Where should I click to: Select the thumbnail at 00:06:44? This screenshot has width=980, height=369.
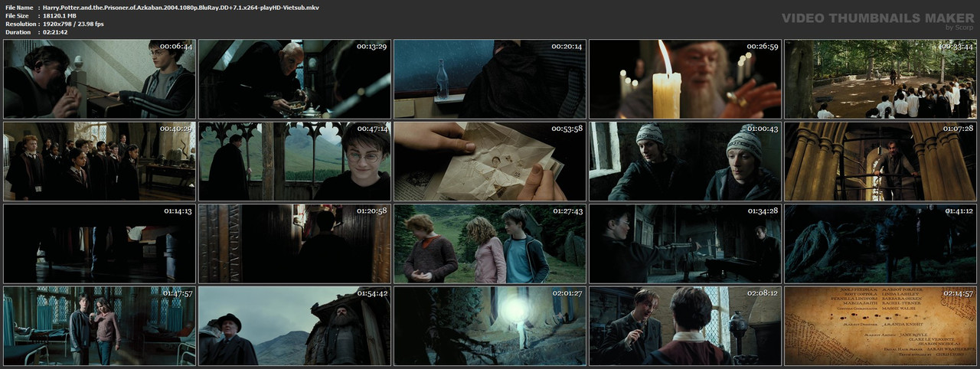100,79
